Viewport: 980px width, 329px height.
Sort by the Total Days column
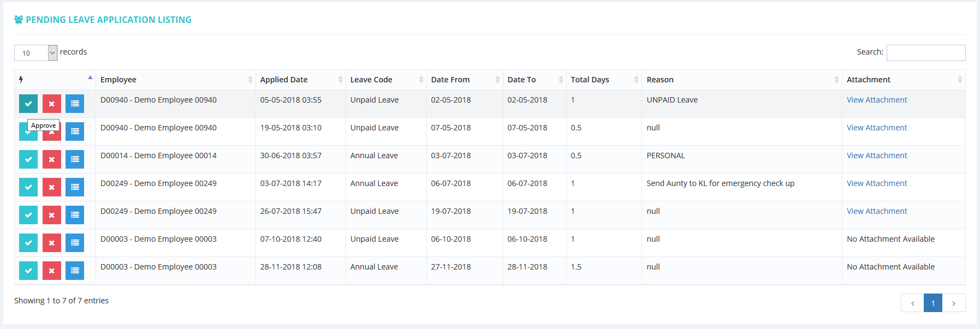(603, 80)
